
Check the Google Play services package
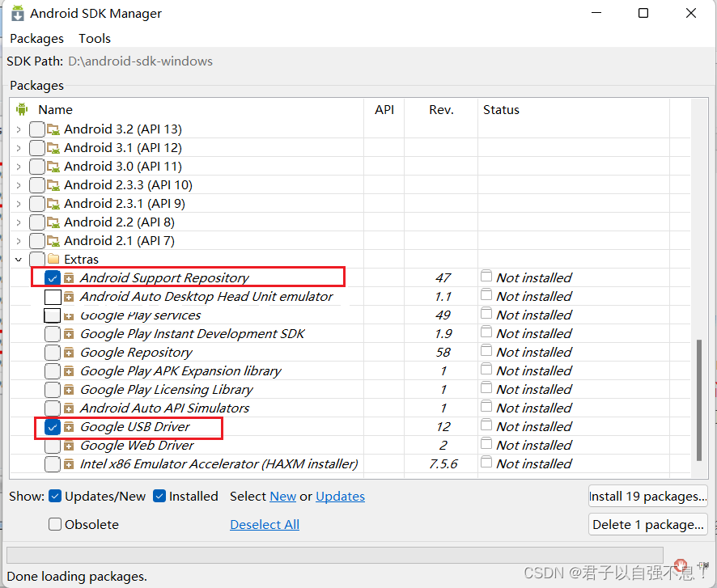click(x=53, y=315)
